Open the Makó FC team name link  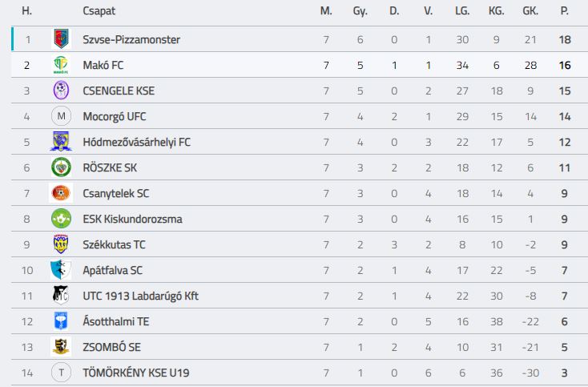click(103, 65)
